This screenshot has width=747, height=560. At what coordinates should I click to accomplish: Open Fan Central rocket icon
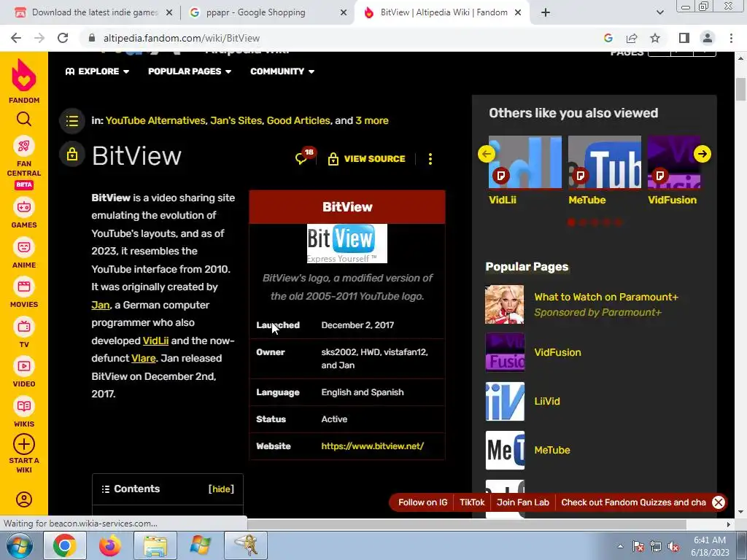click(24, 146)
